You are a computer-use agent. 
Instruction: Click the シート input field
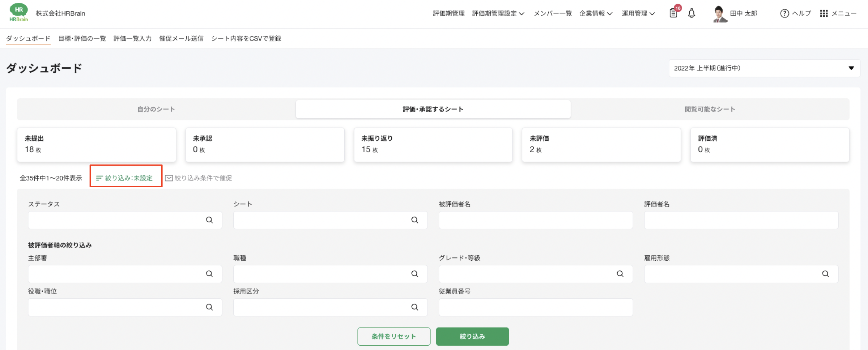[x=330, y=220]
